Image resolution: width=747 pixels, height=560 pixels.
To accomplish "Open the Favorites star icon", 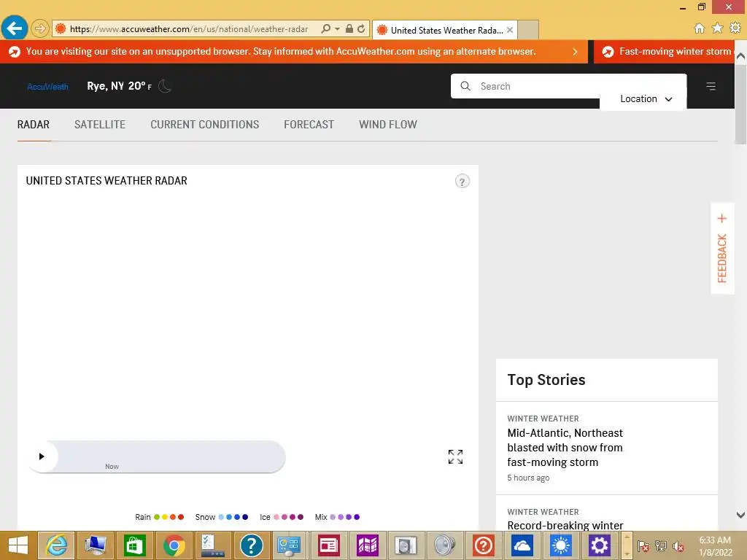I will (717, 28).
